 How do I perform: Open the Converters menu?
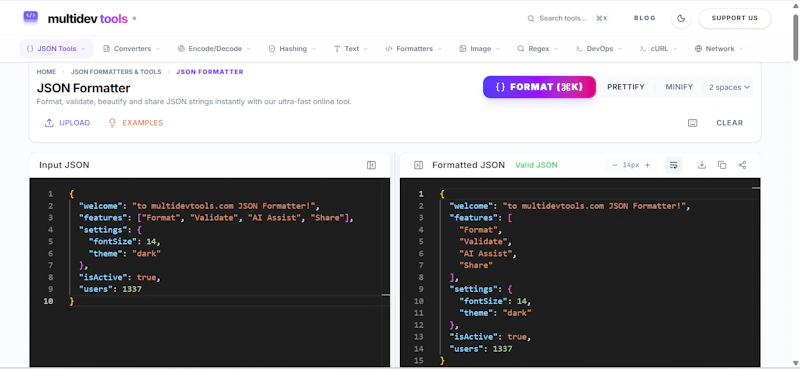click(x=132, y=49)
